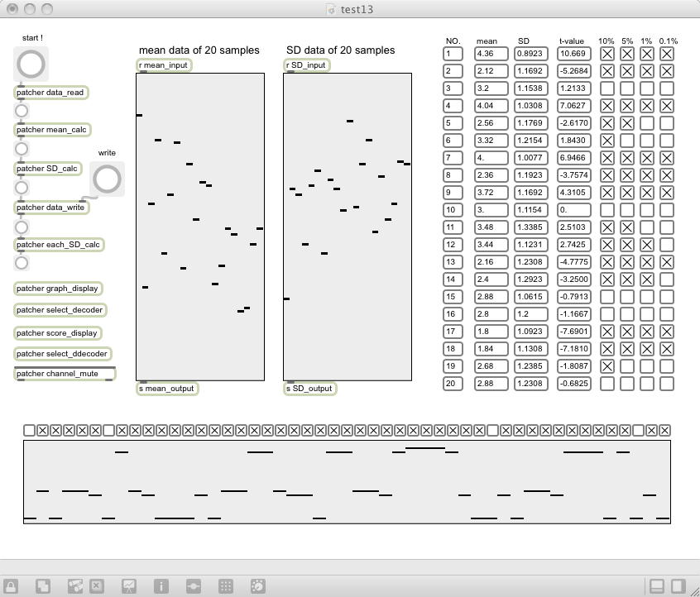Click the t-value number box showing 0.
The height and width of the screenshot is (597, 700).
pos(574,210)
